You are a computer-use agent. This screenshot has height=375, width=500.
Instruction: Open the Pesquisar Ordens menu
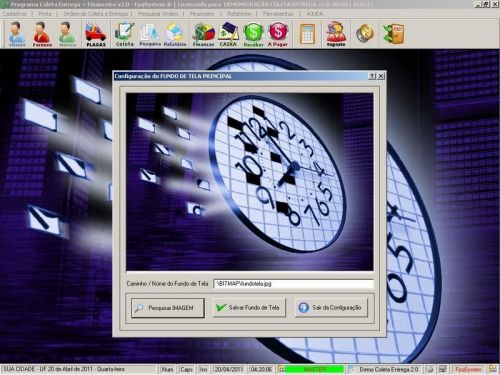point(158,14)
